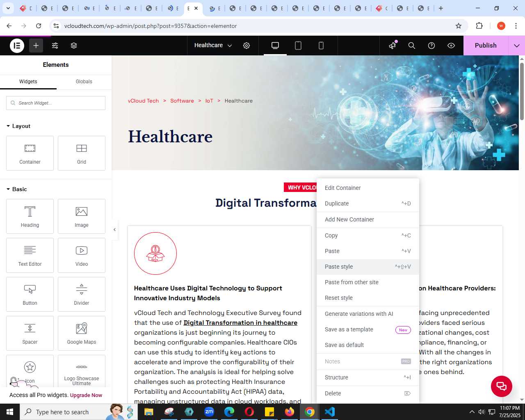Collapse the Basic section
This screenshot has width=525, height=420.
(17, 189)
